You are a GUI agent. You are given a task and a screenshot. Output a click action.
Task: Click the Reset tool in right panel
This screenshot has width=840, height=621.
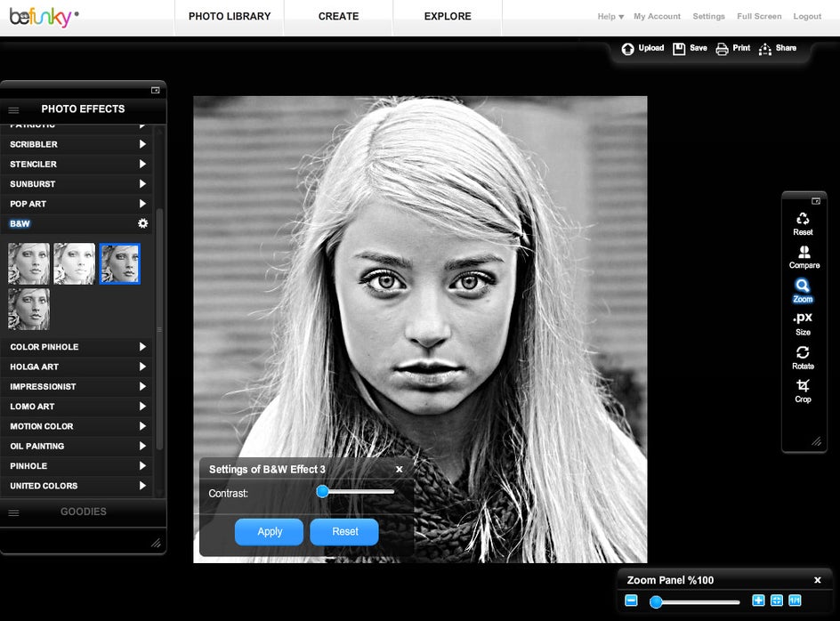click(803, 224)
